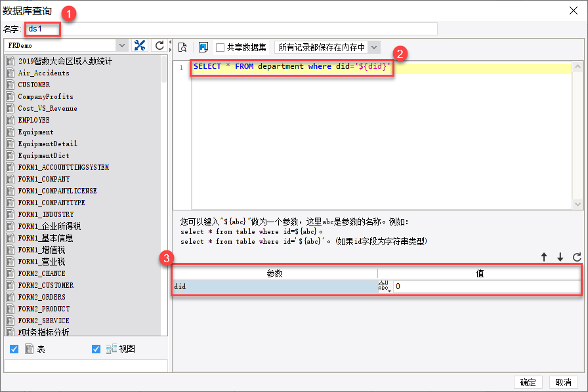Toggle the 共享数据集 checkbox

click(220, 48)
